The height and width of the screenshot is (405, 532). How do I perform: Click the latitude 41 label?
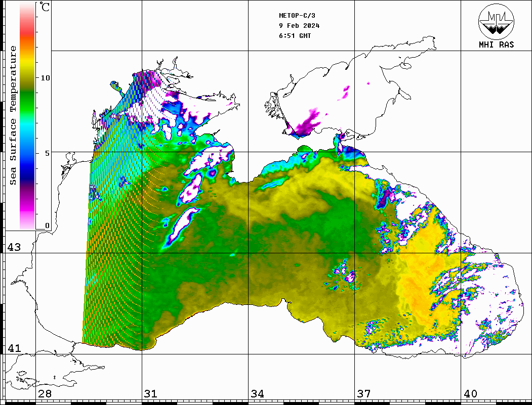pyautogui.click(x=14, y=348)
